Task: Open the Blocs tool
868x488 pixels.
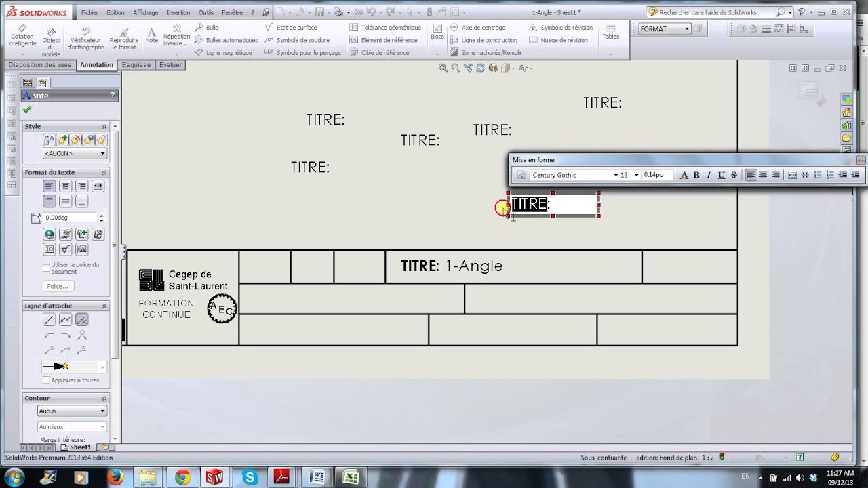Action: point(437,32)
